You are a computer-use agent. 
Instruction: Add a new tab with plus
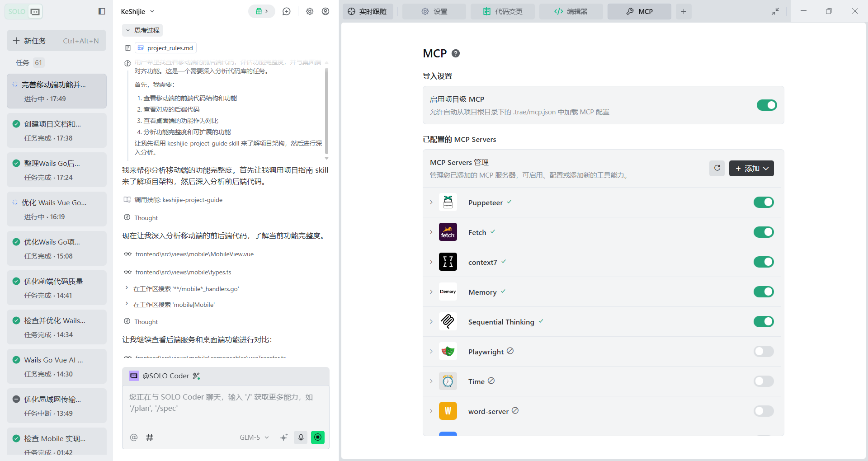pos(684,11)
